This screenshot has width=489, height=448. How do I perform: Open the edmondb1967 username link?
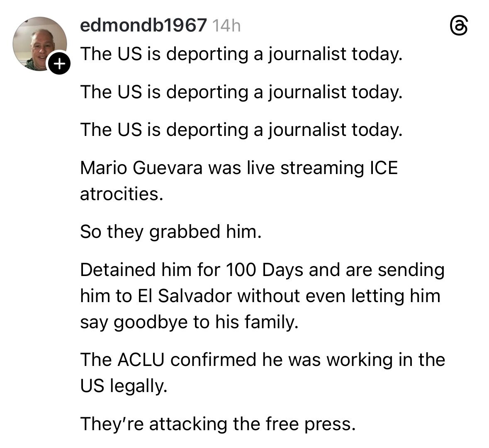143,26
